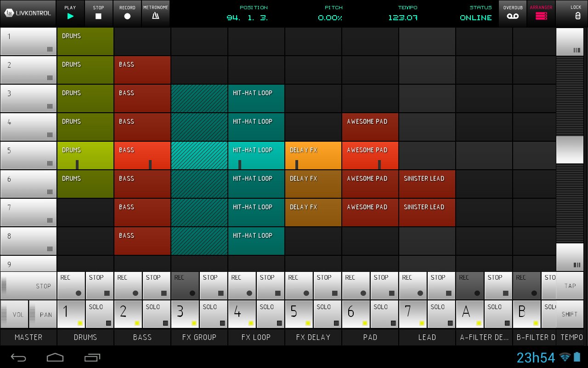Toggle track 5 activator for FX DELAY
This screenshot has height=368, width=588.
click(299, 314)
